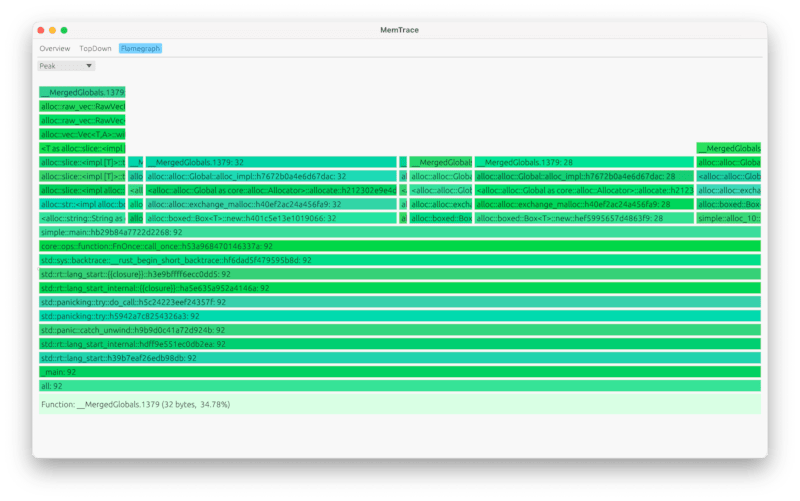Select the std::rt::lang_start::h39b7eaf26edb98db bar
Viewport: 800px width, 501px height.
pyautogui.click(x=400, y=357)
